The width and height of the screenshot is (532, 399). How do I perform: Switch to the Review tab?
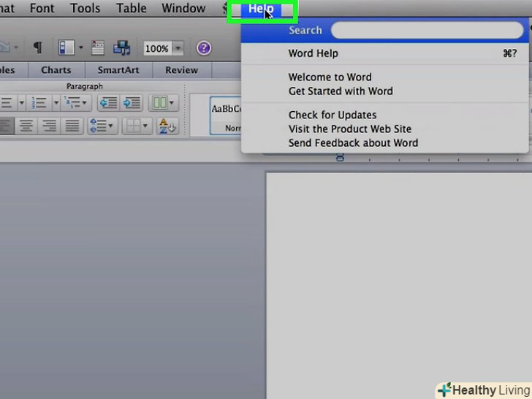coord(182,70)
